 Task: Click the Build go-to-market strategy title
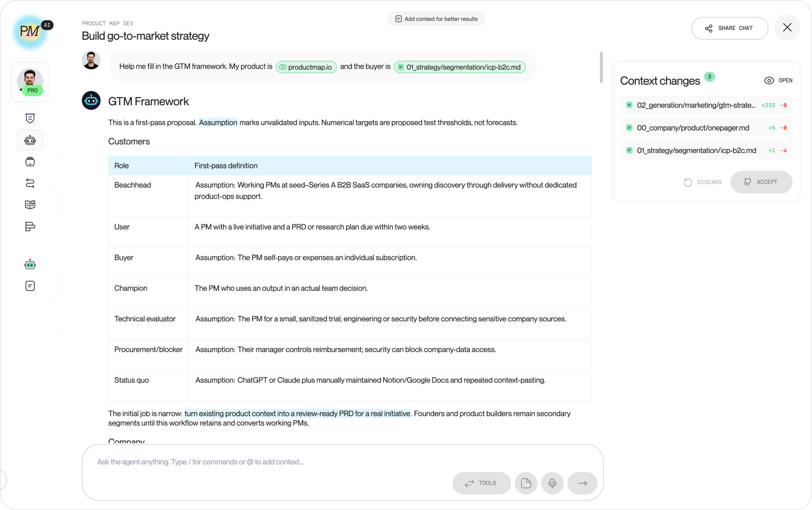[145, 36]
